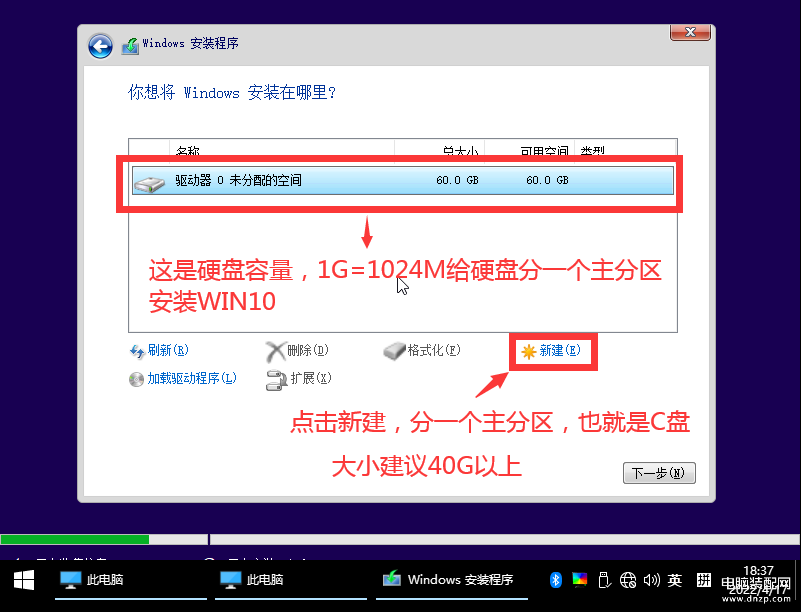Select row 驱动器 0 未分配的空间
This screenshot has width=801, height=612.
pos(403,180)
